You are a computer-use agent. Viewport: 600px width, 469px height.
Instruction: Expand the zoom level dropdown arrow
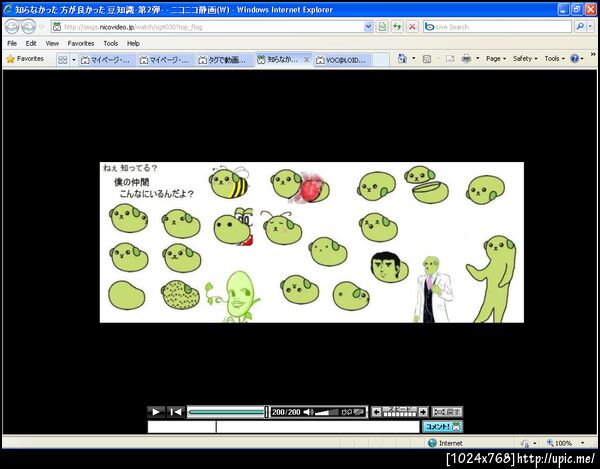583,443
